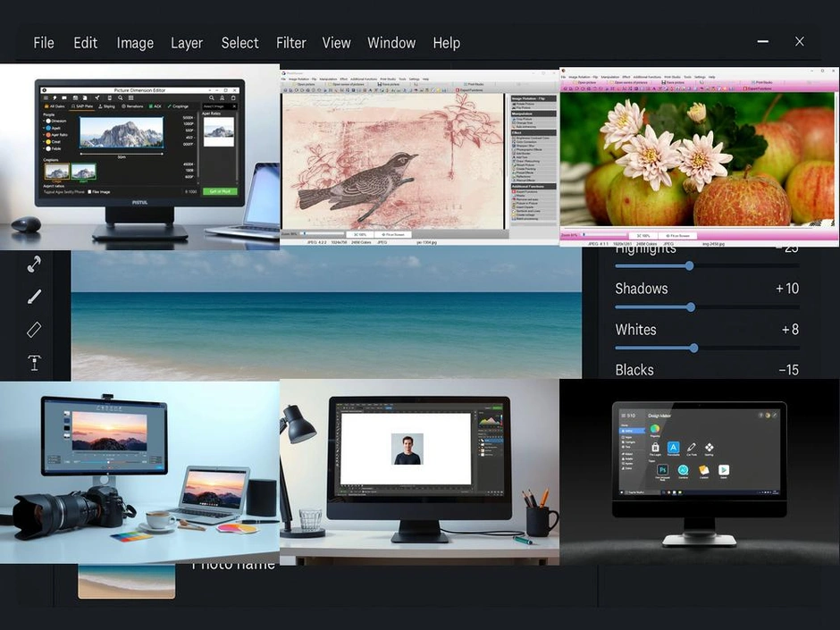
Task: Select the photo thumbnail at the bottom left
Action: 125,581
